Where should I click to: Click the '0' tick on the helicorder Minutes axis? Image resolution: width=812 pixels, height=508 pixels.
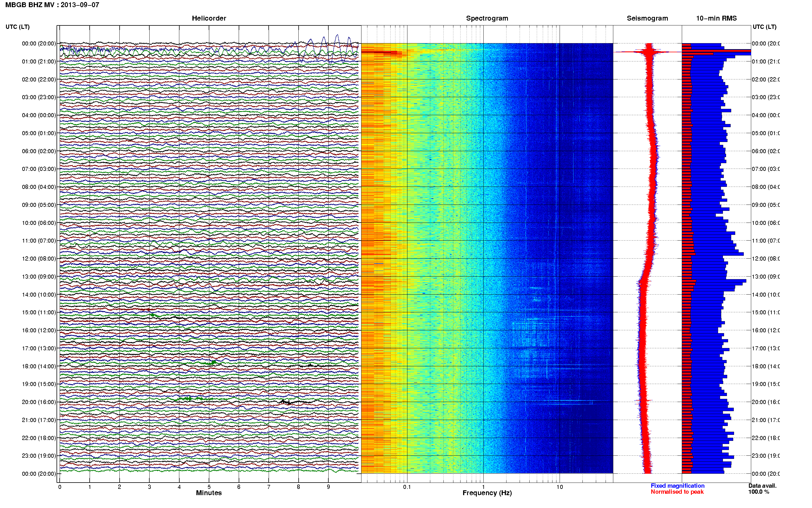tap(60, 487)
